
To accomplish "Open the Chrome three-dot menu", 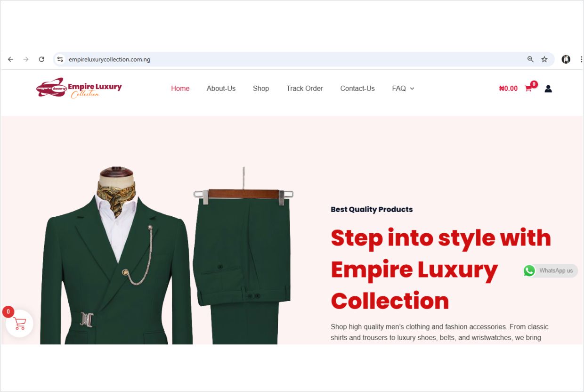I will pyautogui.click(x=581, y=59).
